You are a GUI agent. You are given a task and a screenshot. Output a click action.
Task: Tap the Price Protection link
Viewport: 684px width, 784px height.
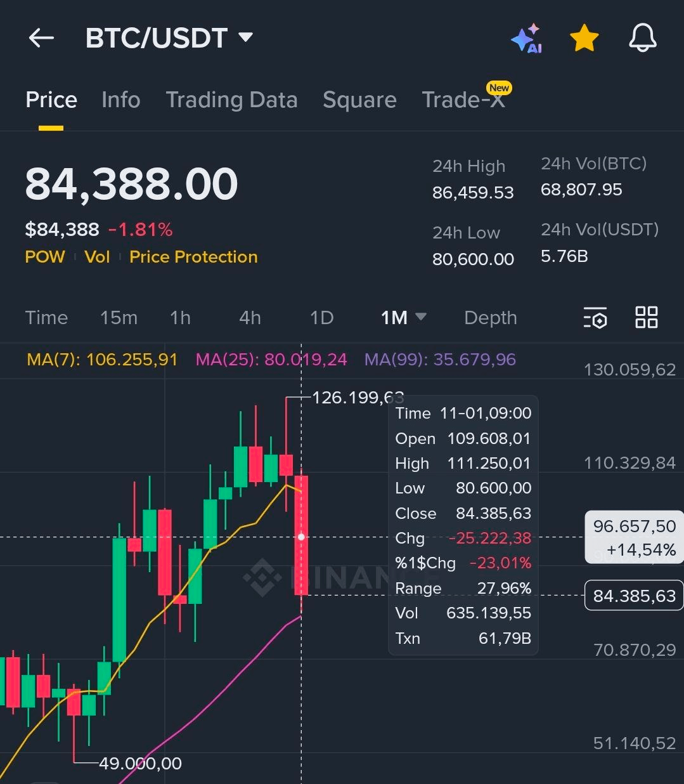pyautogui.click(x=193, y=257)
